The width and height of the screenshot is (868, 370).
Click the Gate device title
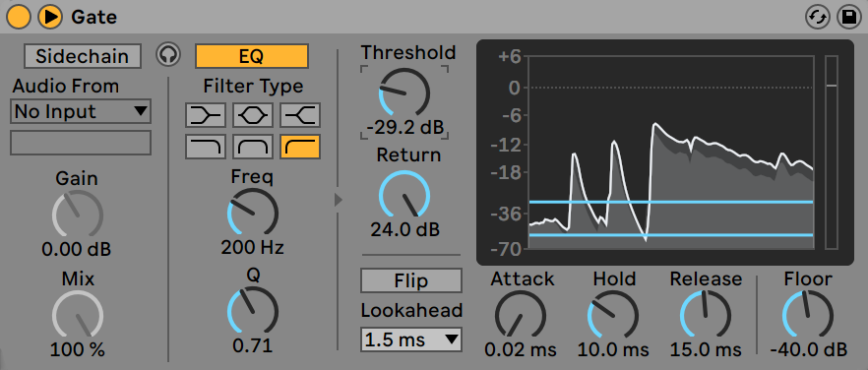(93, 17)
